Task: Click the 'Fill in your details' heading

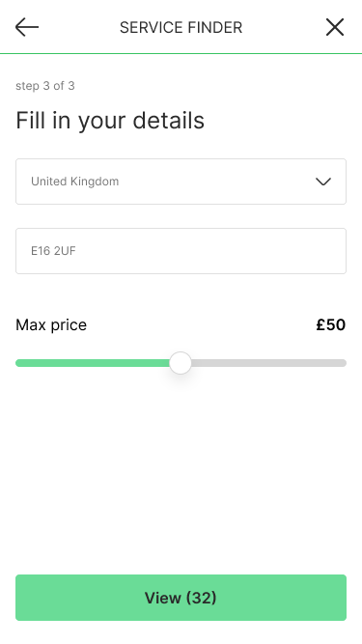Action: click(110, 121)
